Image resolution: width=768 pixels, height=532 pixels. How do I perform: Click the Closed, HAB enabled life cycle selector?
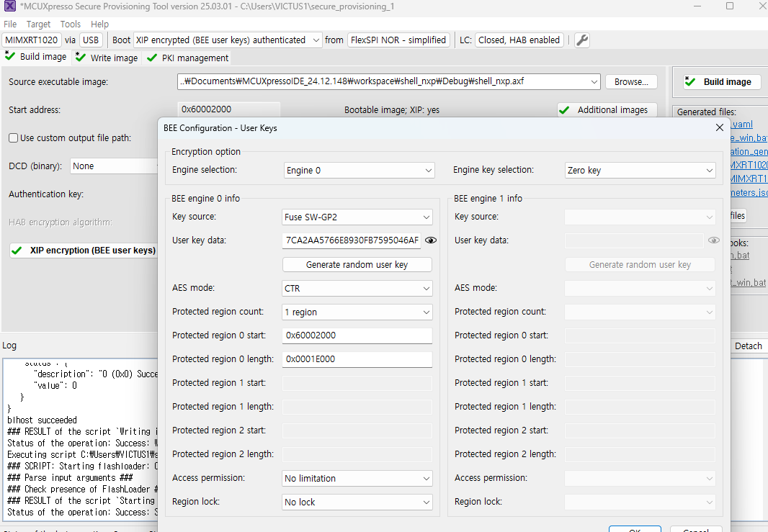519,40
